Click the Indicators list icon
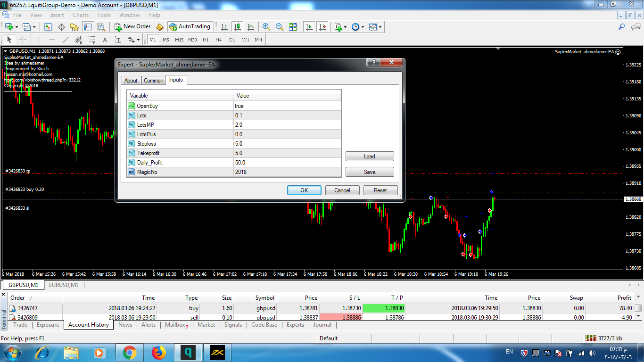Image resolution: width=644 pixels, height=362 pixels. tap(339, 27)
